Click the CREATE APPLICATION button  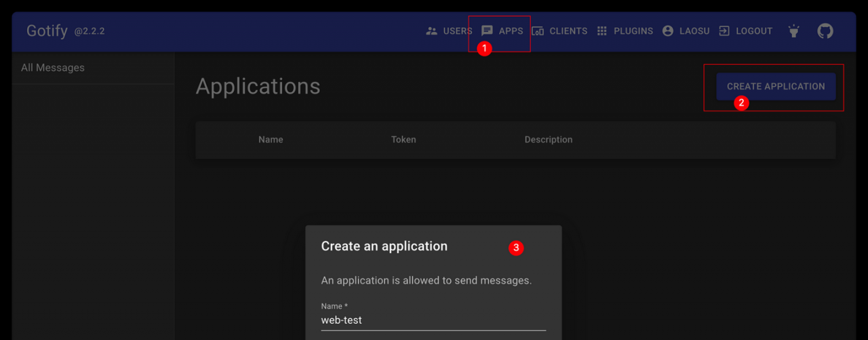point(776,86)
